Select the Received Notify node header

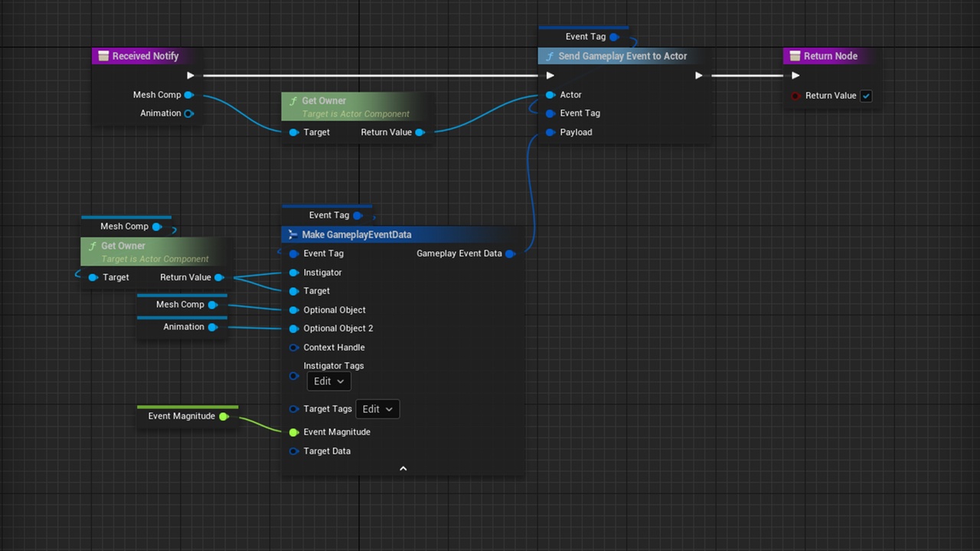[145, 56]
